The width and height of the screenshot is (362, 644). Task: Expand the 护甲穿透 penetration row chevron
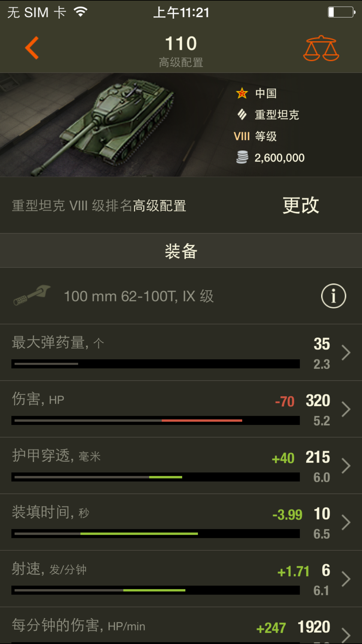pos(346,466)
